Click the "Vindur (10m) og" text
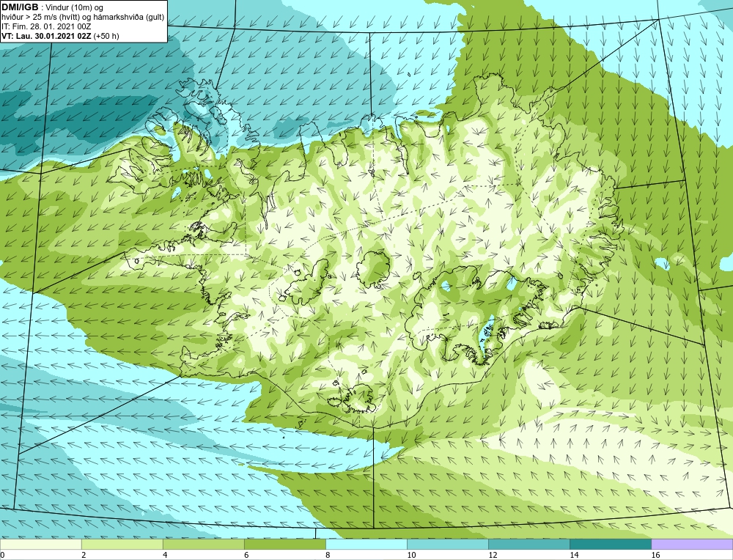 75,7
